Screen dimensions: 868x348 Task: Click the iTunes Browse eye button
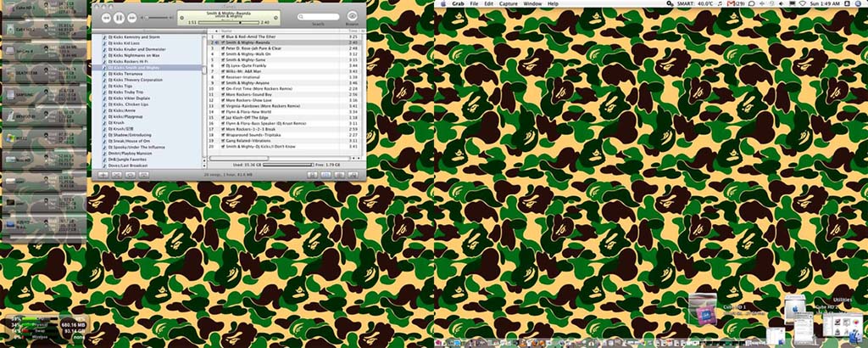[352, 17]
